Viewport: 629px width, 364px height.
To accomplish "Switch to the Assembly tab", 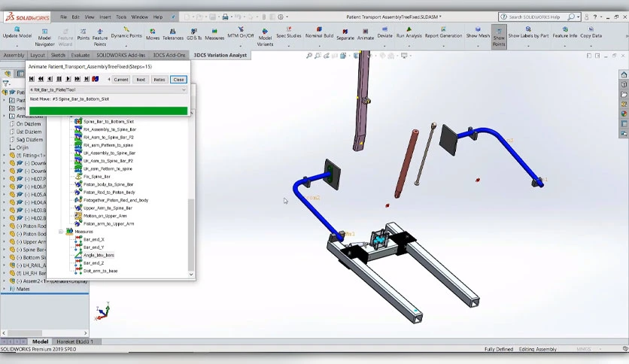I will click(14, 55).
